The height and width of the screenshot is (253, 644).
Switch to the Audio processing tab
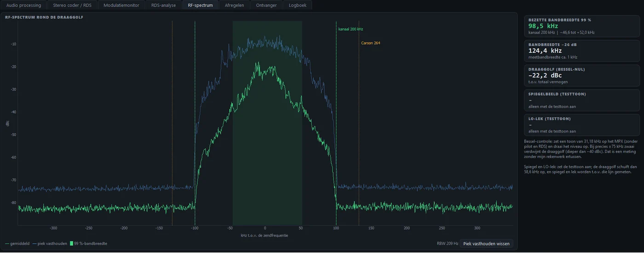[23, 5]
